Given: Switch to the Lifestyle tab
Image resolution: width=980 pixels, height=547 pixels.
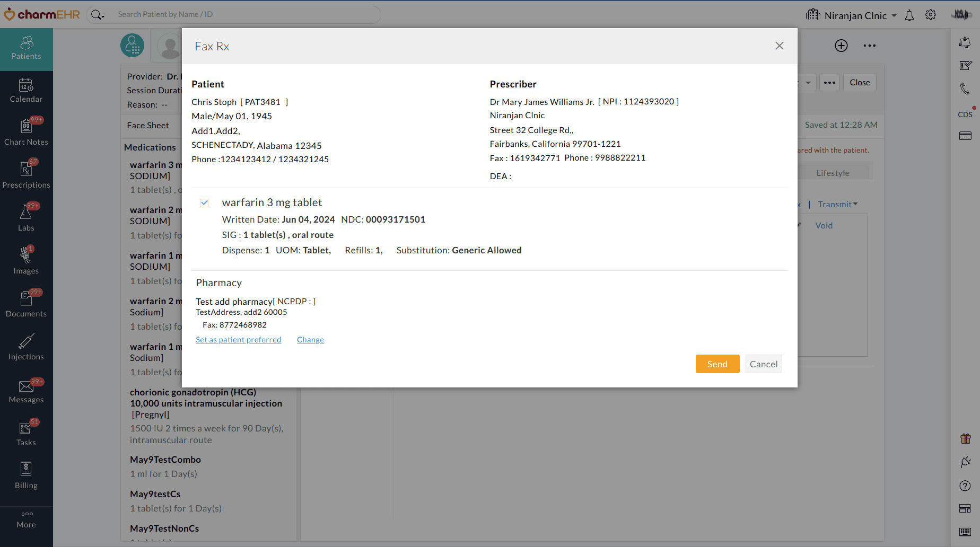Looking at the screenshot, I should 833,173.
